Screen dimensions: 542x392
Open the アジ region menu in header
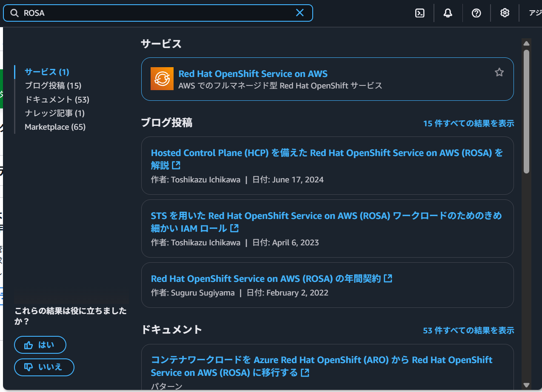[535, 13]
